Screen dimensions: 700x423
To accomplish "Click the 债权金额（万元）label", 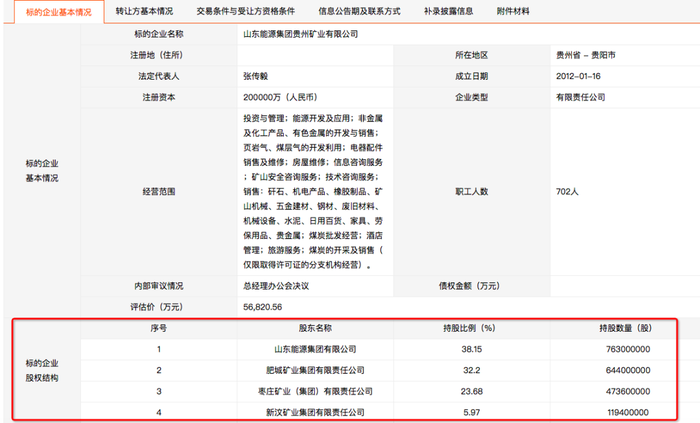I will click(x=469, y=286).
